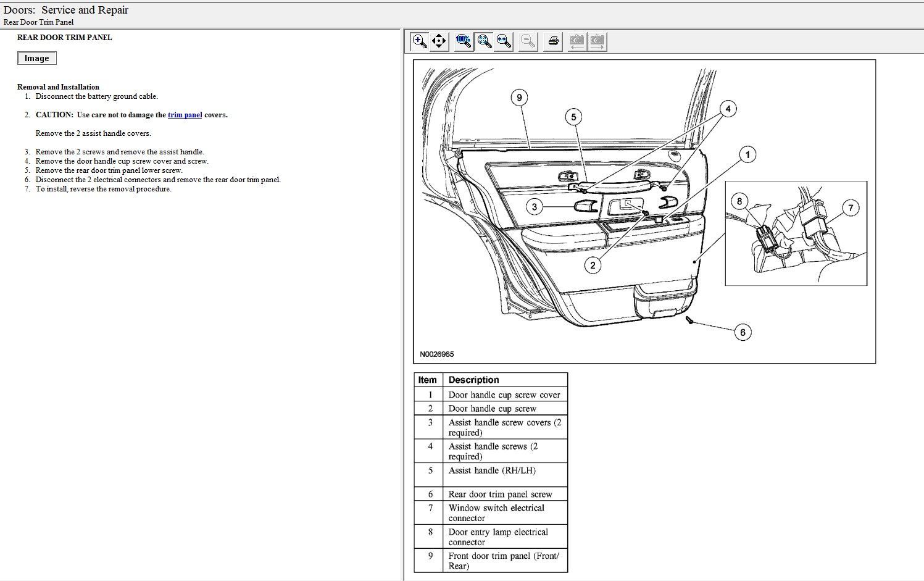Image resolution: width=924 pixels, height=581 pixels.
Task: Click the fit-to-window zoom icon
Action: [485, 41]
